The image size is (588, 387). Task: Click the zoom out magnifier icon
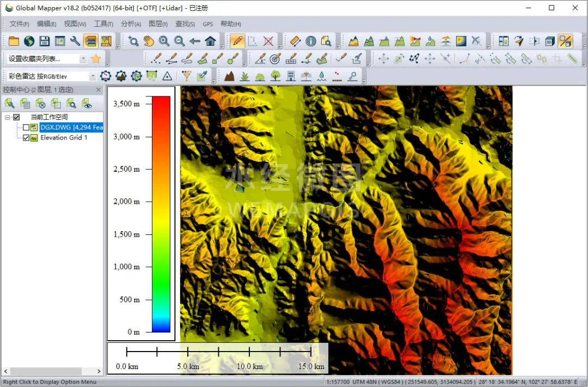tap(179, 41)
